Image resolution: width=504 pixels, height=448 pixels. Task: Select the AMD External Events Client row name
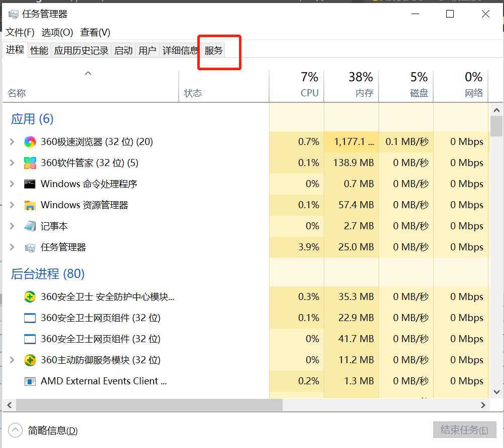103,381
